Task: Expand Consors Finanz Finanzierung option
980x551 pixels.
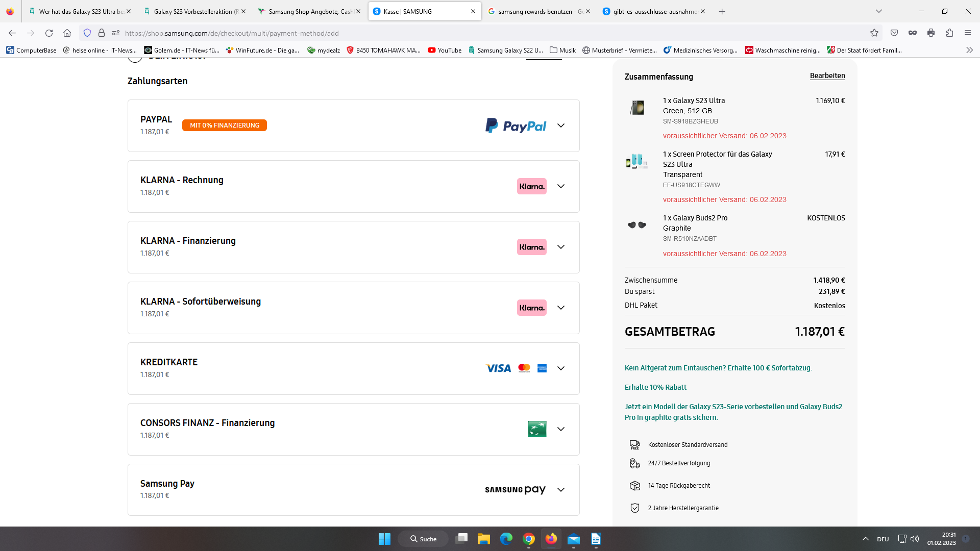Action: (560, 429)
